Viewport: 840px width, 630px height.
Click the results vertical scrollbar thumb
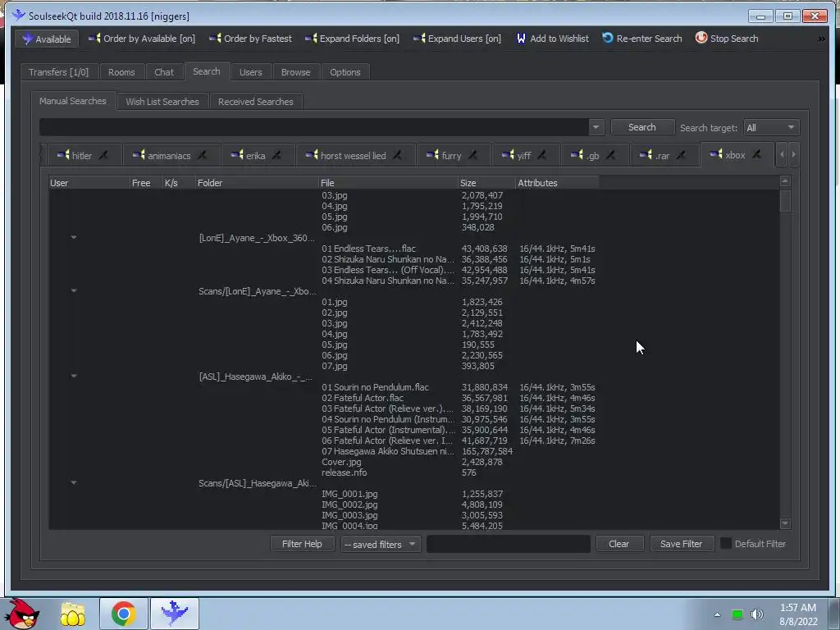tap(785, 201)
